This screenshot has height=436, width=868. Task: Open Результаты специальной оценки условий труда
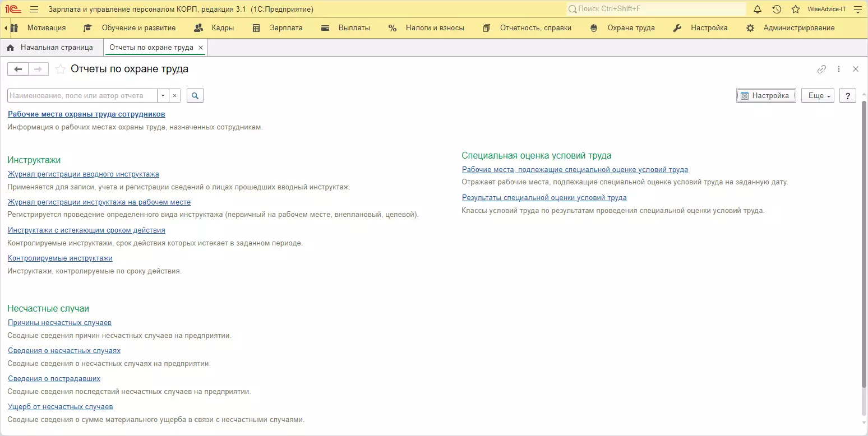544,197
